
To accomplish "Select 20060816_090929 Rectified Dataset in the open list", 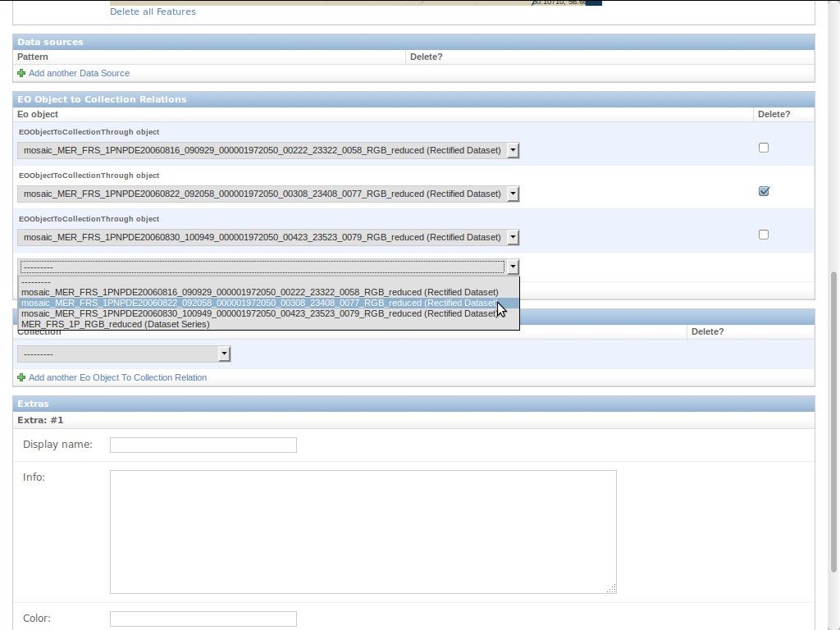I will click(269, 292).
